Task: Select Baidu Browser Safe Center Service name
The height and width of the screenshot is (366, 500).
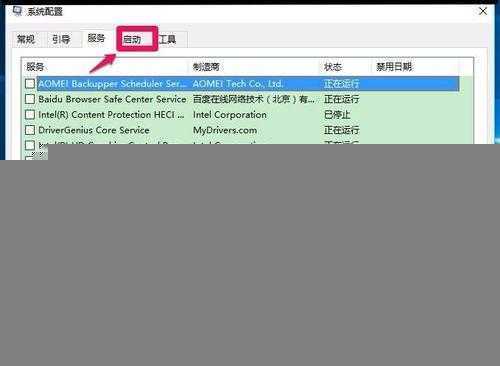Action: pyautogui.click(x=112, y=99)
